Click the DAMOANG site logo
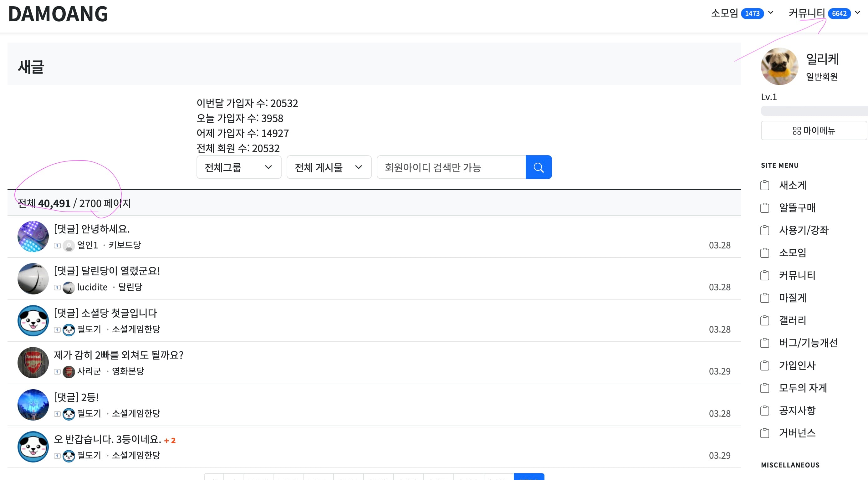This screenshot has height=480, width=868. coord(58,14)
